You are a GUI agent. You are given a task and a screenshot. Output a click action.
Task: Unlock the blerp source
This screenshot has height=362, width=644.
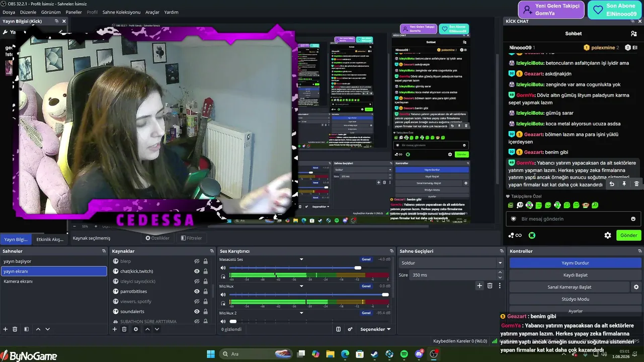click(x=205, y=261)
